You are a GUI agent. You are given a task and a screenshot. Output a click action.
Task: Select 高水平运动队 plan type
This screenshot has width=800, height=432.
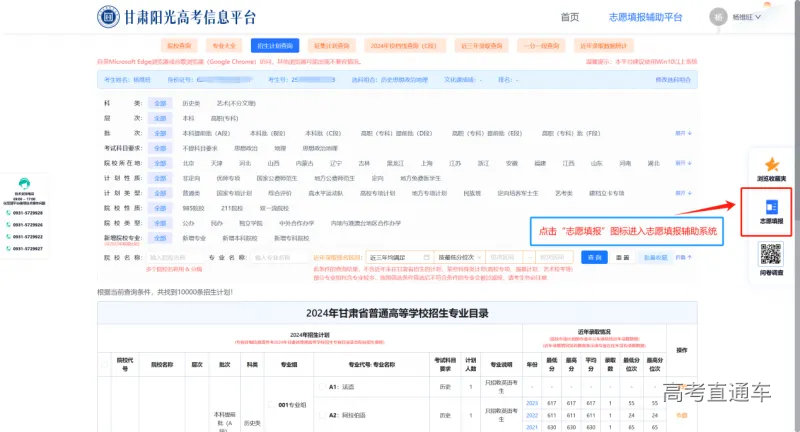[326, 193]
